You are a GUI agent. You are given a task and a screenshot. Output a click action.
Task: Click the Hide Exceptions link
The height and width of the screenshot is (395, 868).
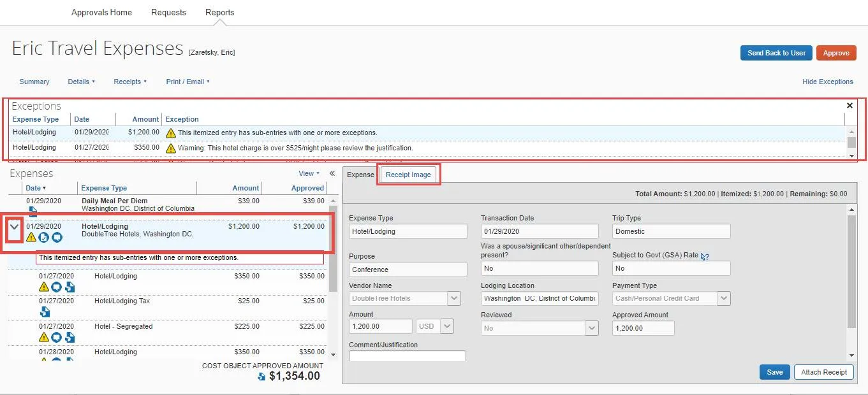(828, 82)
